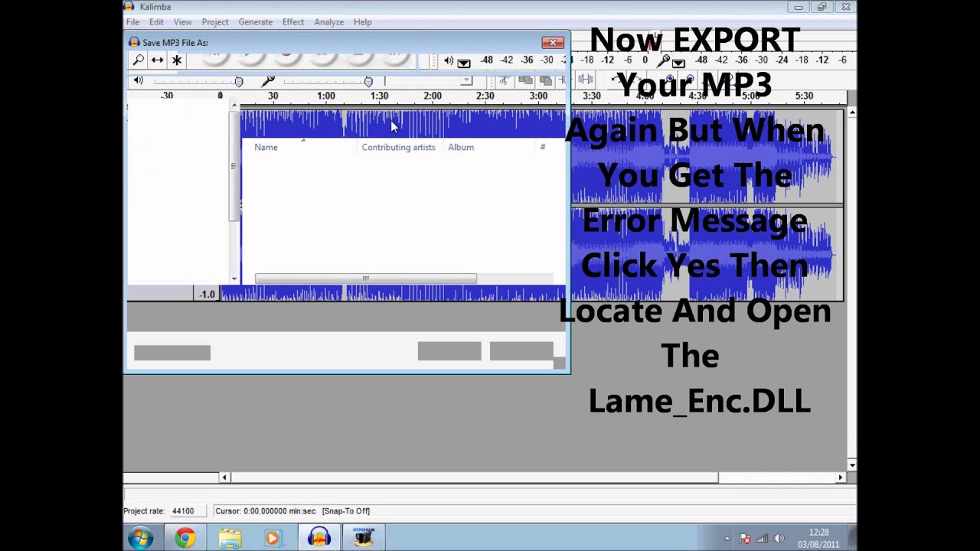Click the Paste icon in edit toolbar
The width and height of the screenshot is (980, 551).
[545, 80]
